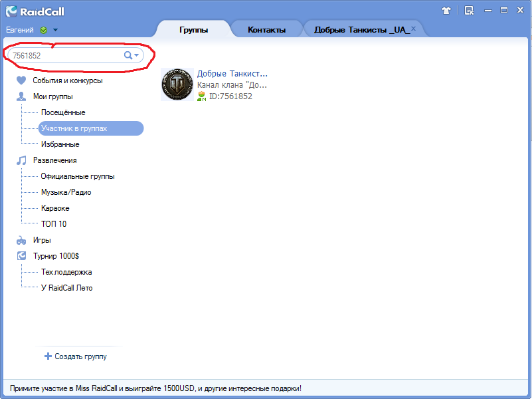
Task: Open ТОП 10 list
Action: click(54, 224)
